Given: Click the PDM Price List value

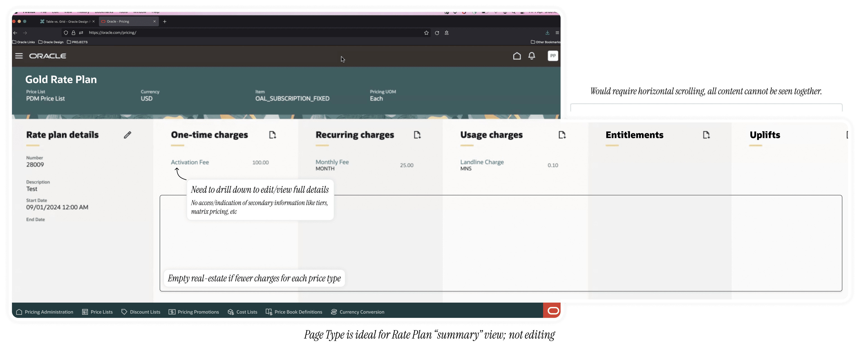Looking at the screenshot, I should (45, 98).
